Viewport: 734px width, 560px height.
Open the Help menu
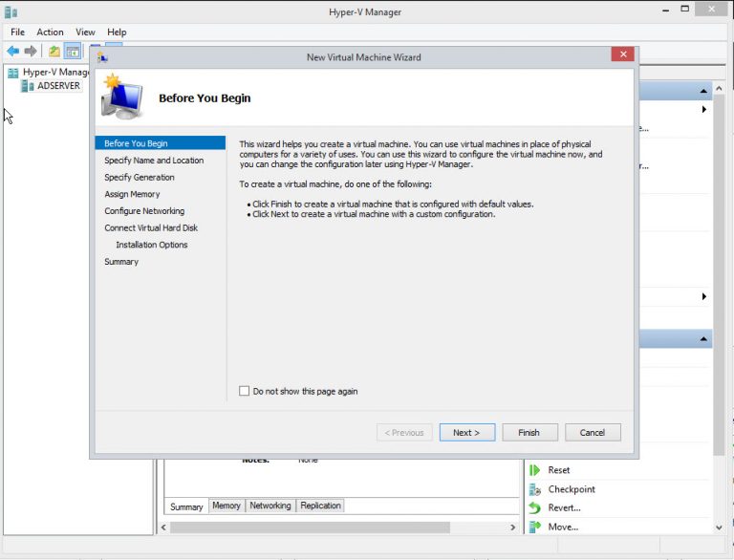[117, 32]
